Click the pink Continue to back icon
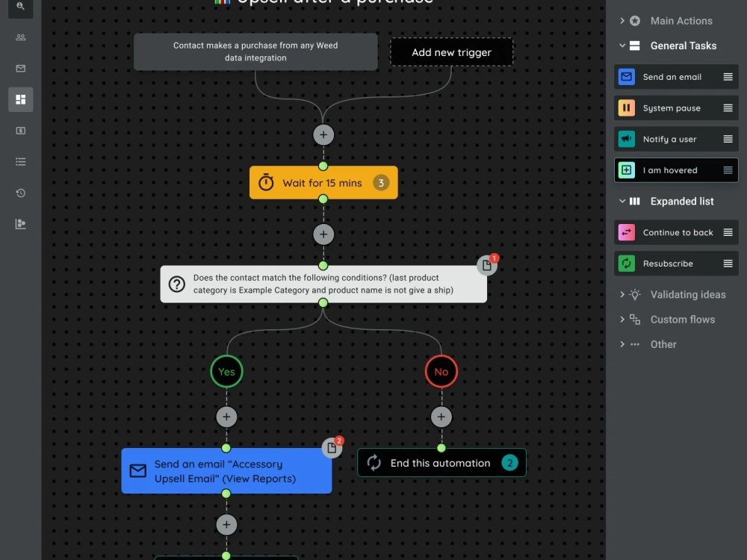Screen dimensions: 747x560 click(x=627, y=232)
